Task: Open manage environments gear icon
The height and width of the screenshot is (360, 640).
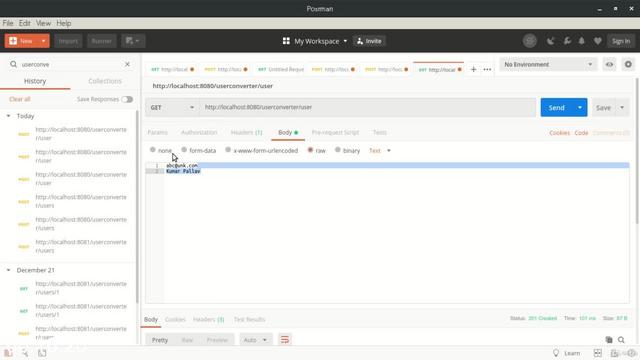Action: point(628,64)
